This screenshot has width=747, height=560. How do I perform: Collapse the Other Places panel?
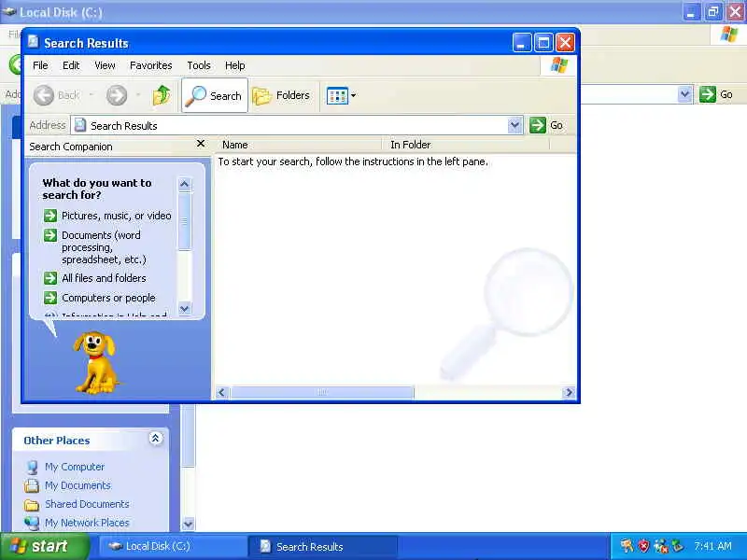click(x=155, y=438)
